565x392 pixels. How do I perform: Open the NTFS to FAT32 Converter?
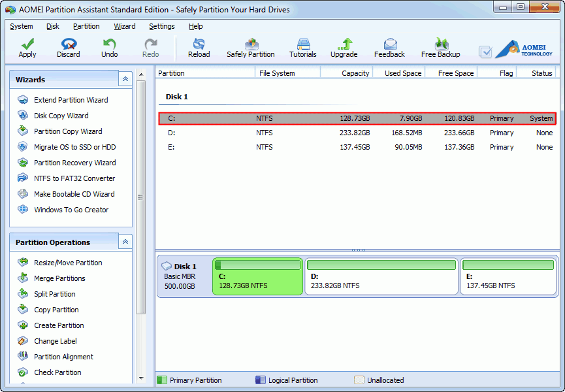point(72,178)
